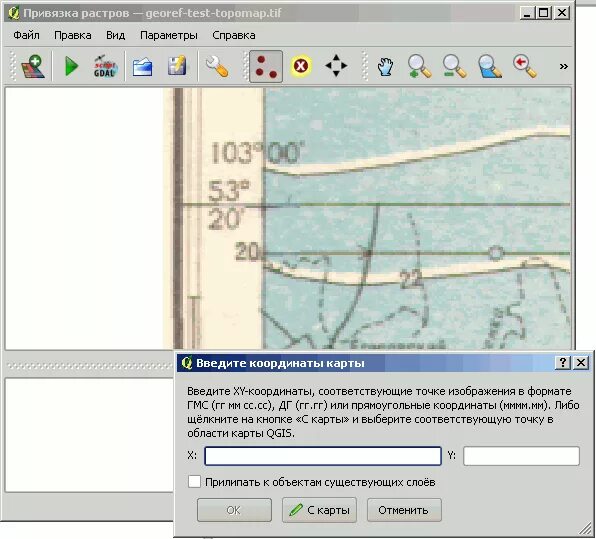
Task: Click the Отменить button
Action: pyautogui.click(x=404, y=510)
